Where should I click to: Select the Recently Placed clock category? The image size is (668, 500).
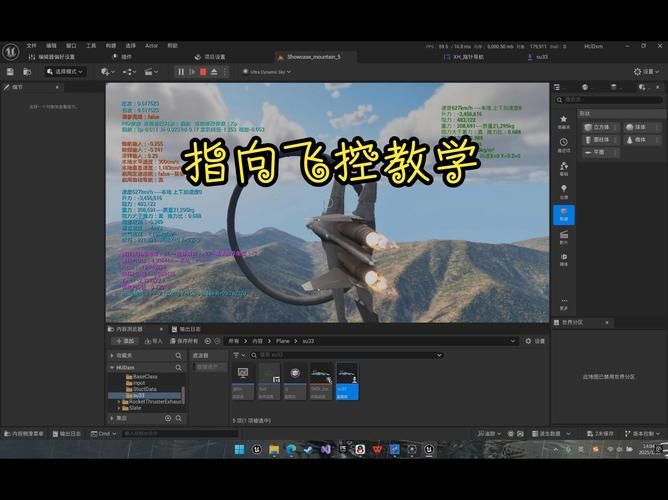click(x=564, y=145)
